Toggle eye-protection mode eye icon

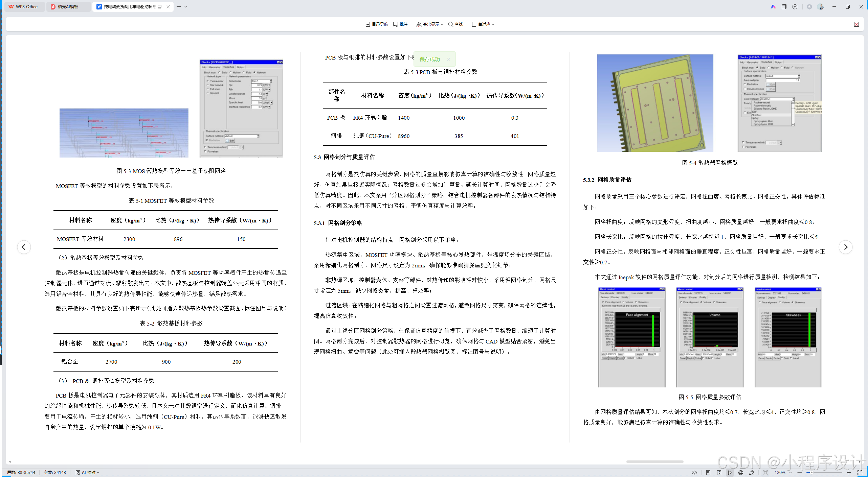coord(694,473)
